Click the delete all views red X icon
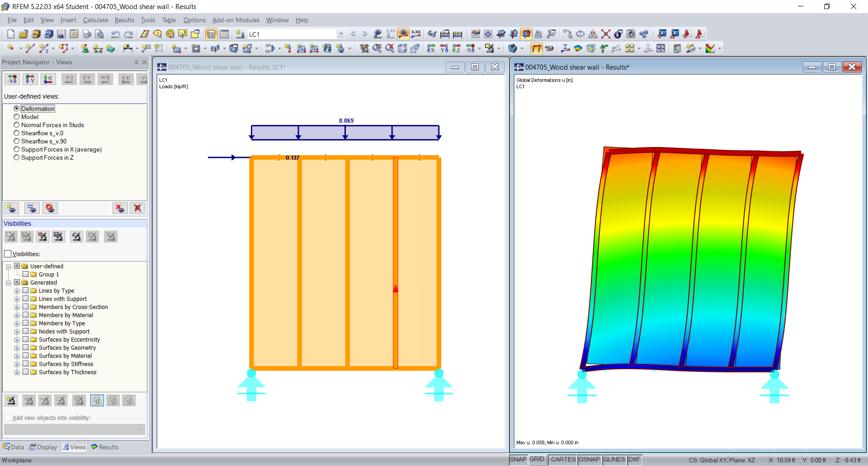This screenshot has height=466, width=868. 137,208
